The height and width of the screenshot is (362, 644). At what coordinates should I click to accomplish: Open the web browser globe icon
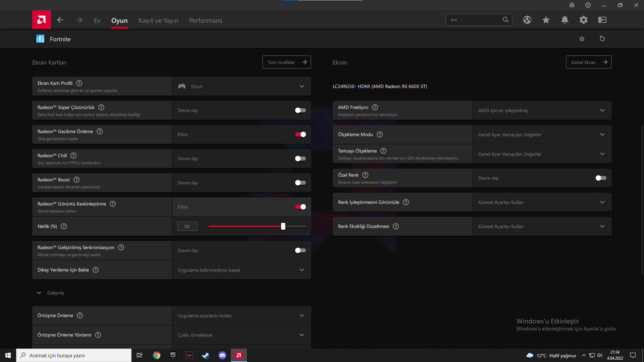click(x=527, y=20)
